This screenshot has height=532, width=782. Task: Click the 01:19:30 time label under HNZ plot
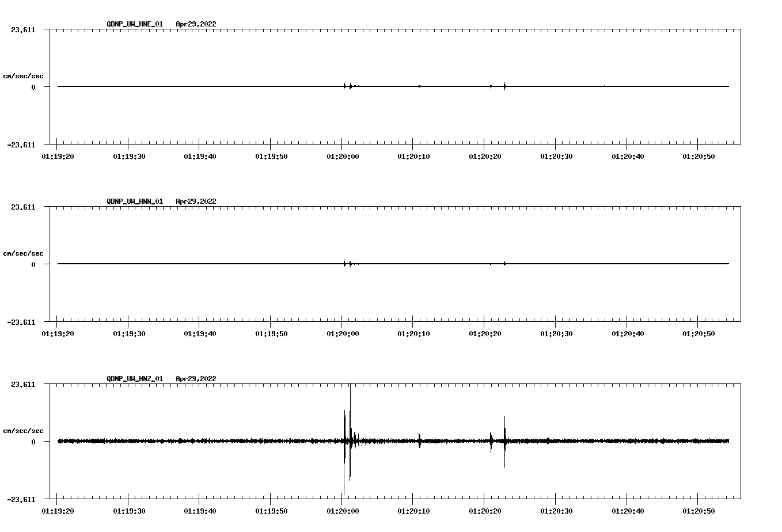tap(129, 511)
